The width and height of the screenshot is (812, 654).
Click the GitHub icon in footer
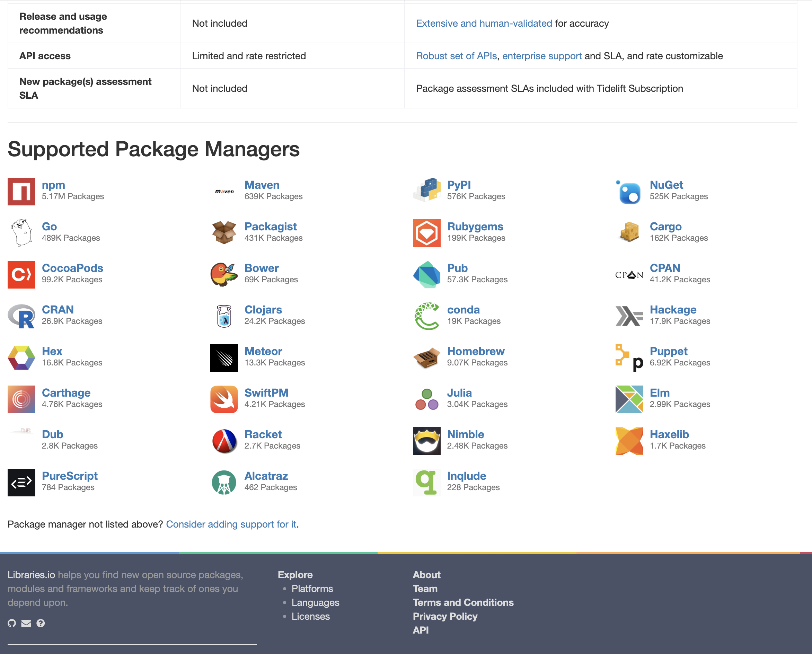12,623
